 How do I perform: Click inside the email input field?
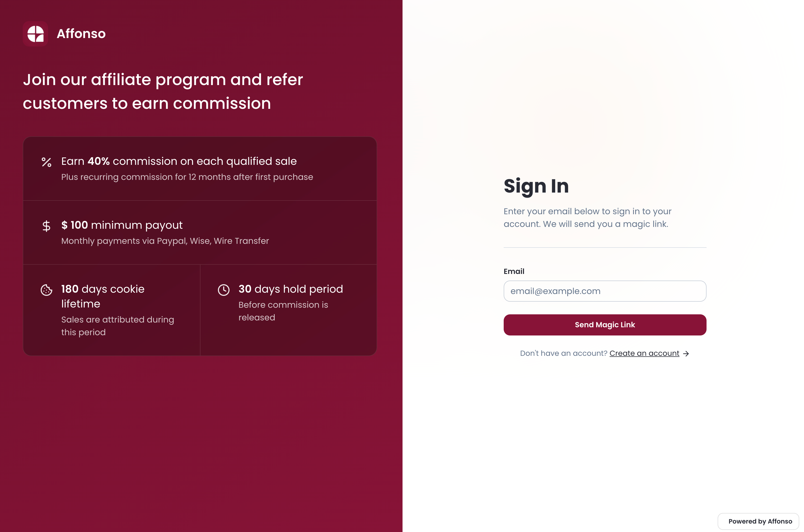point(605,291)
